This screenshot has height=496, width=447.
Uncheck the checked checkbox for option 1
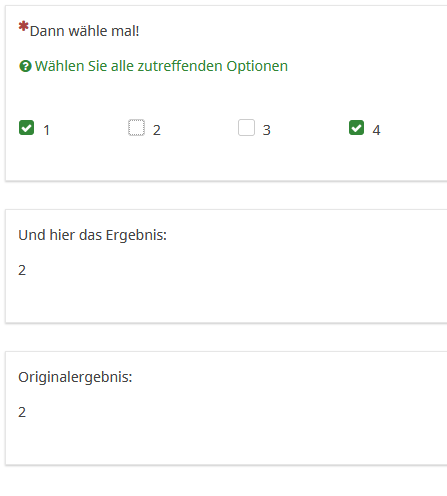[x=26, y=128]
